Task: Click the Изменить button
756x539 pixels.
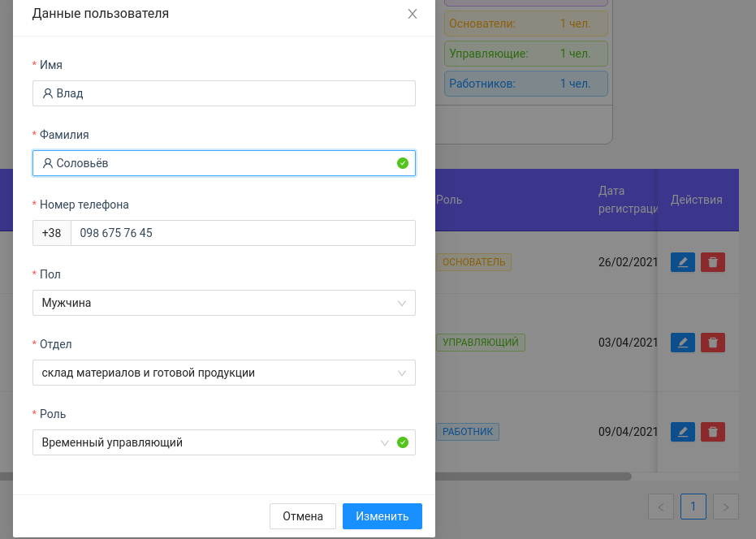Action: [382, 516]
